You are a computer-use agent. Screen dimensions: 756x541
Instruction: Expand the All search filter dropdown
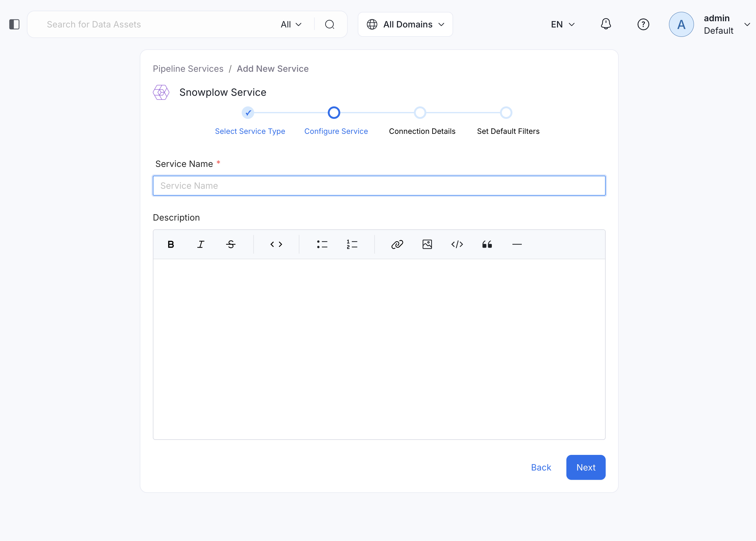pyautogui.click(x=291, y=24)
